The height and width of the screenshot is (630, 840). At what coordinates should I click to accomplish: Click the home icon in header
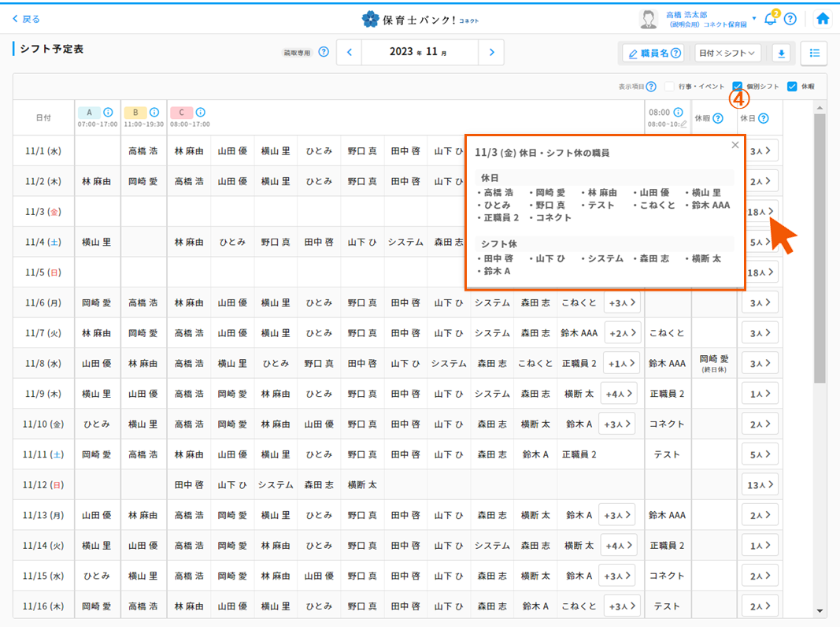pos(823,19)
